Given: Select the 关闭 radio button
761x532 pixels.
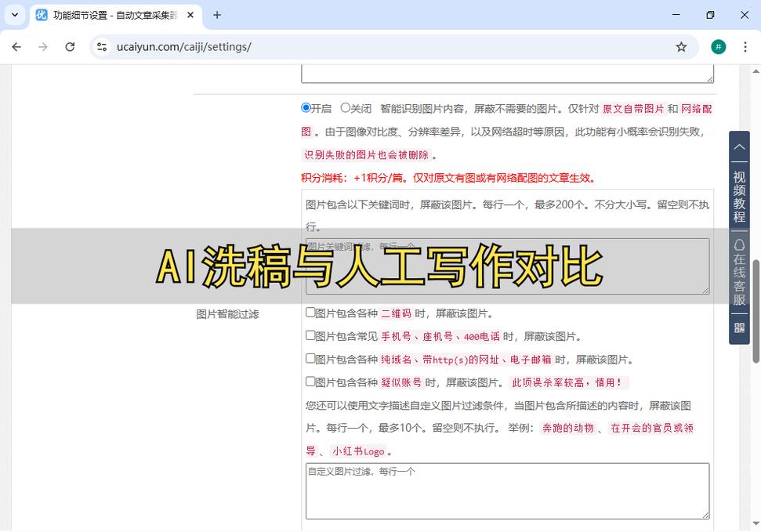Looking at the screenshot, I should click(345, 108).
